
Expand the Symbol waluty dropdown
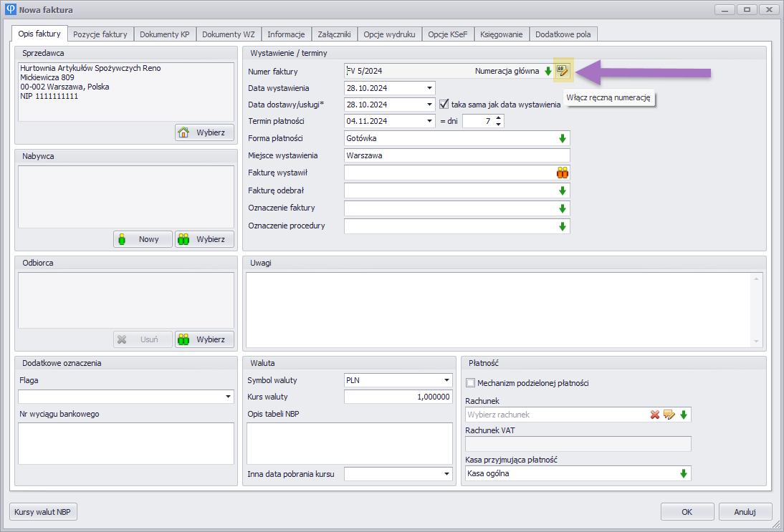click(x=446, y=380)
